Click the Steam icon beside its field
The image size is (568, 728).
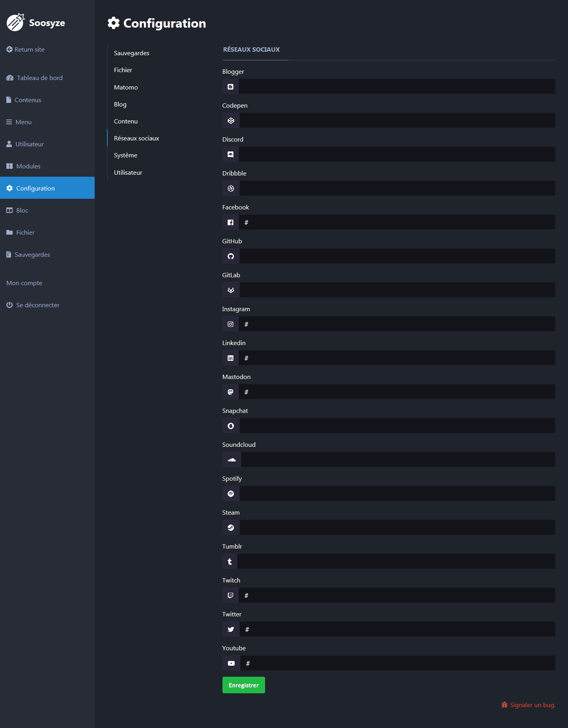(x=231, y=528)
